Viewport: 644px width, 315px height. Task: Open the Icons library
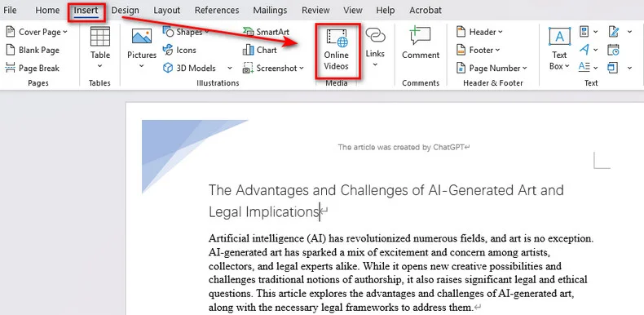point(179,50)
